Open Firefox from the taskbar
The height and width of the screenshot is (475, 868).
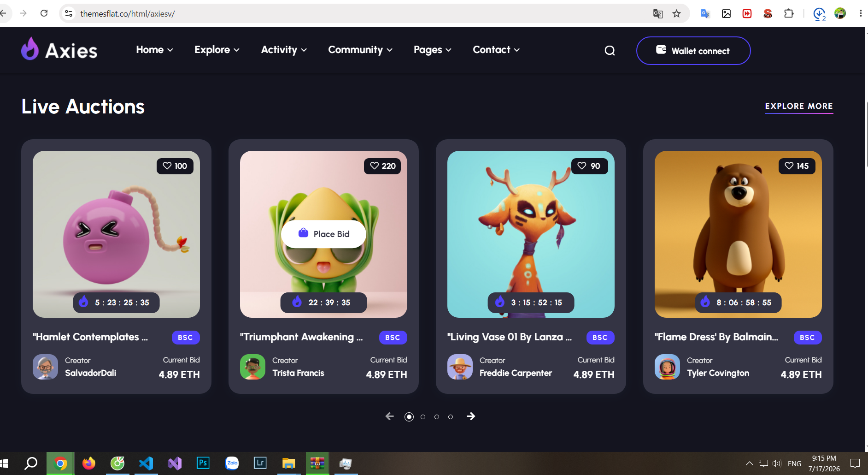[89, 463]
